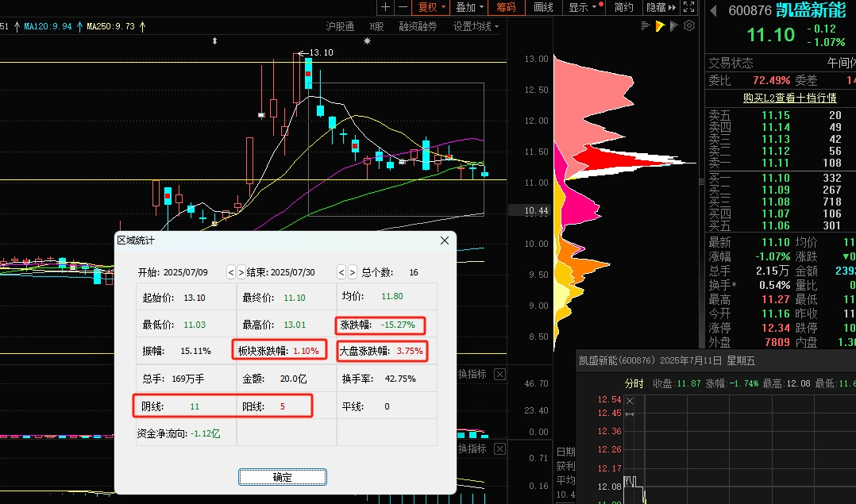Open the 叠加 dropdown menu
This screenshot has height=504, width=856.
pyautogui.click(x=470, y=7)
